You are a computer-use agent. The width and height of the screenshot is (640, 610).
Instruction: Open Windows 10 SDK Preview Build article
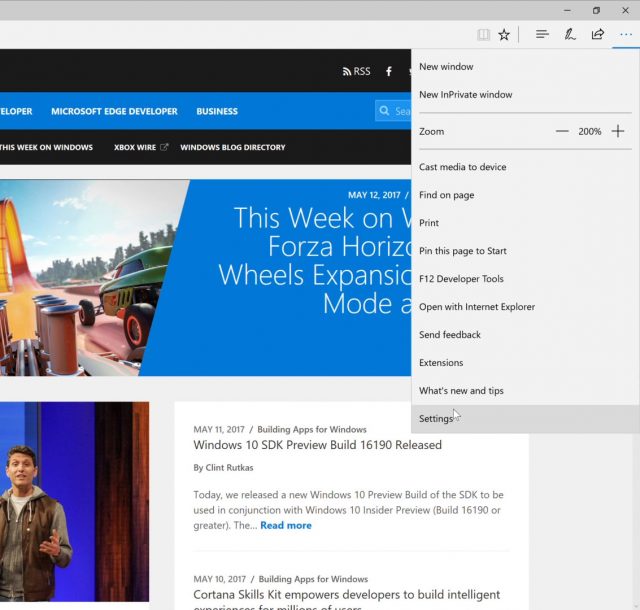click(x=318, y=445)
